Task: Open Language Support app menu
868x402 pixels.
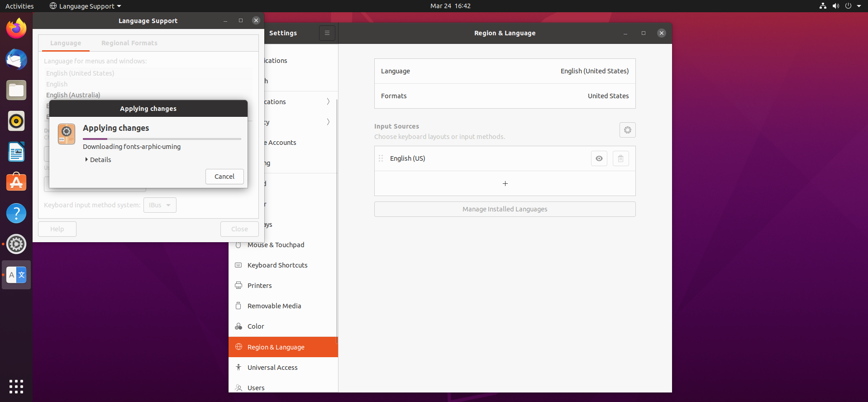Action: 86,6
